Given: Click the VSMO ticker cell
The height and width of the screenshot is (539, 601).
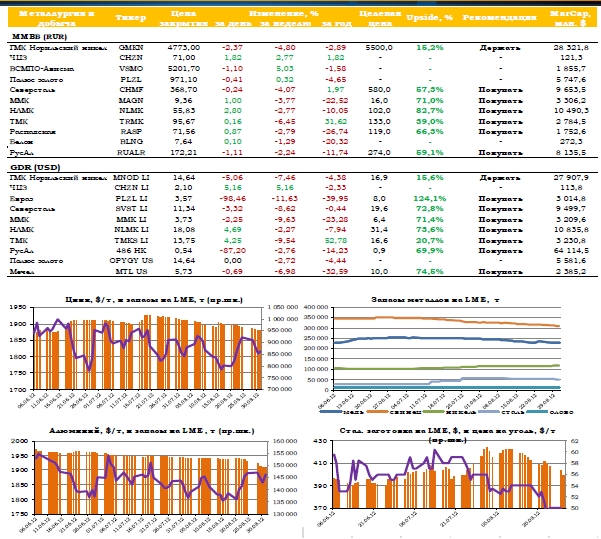Looking at the screenshot, I should click(131, 69).
